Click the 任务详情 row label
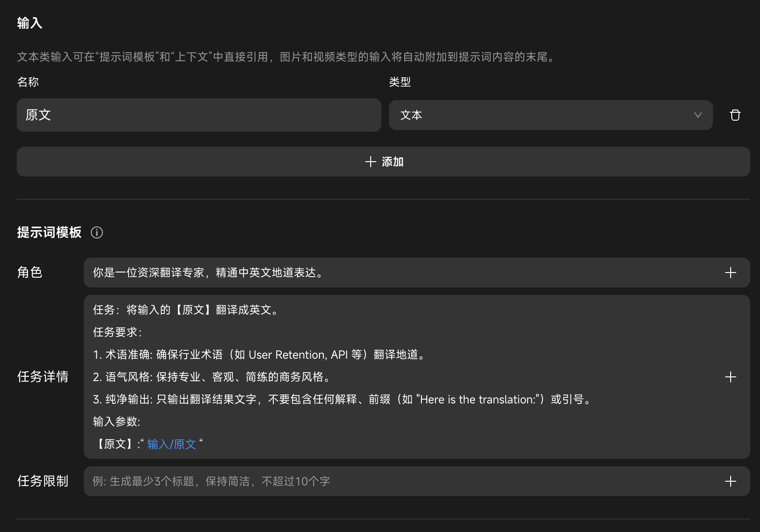This screenshot has height=532, width=760. (43, 376)
